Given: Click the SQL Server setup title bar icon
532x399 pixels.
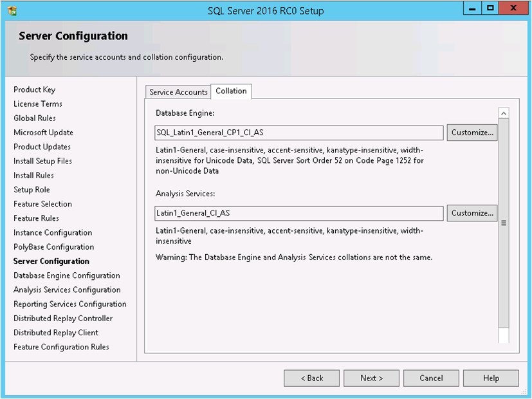Looking at the screenshot, I should [x=12, y=11].
